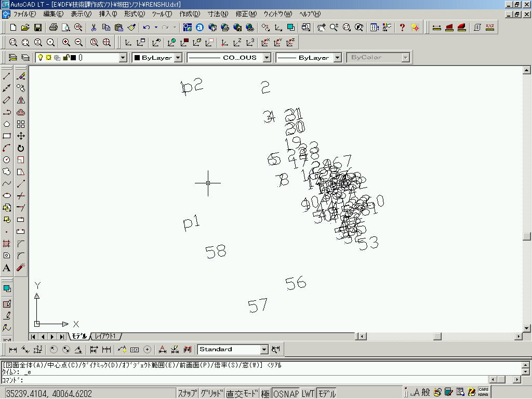The width and height of the screenshot is (532, 399).
Task: Select the Line draw tool
Action: (6, 76)
